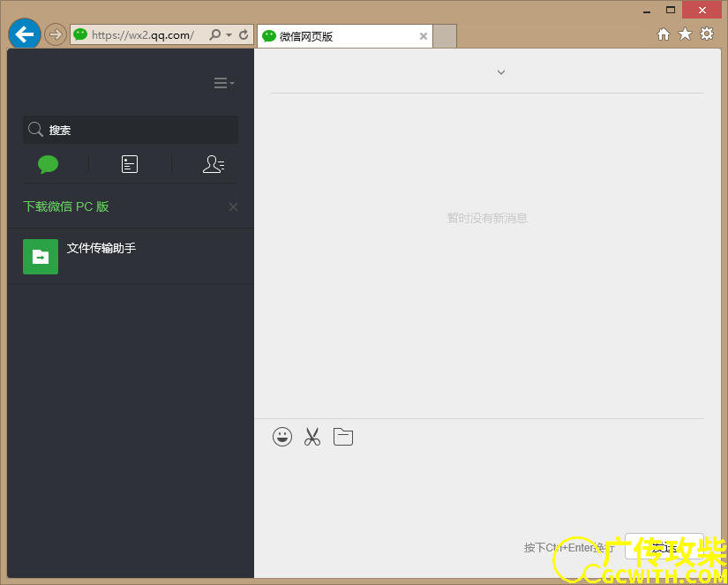Switch to the articles reading tab icon
The image size is (728, 585).
pyautogui.click(x=130, y=164)
